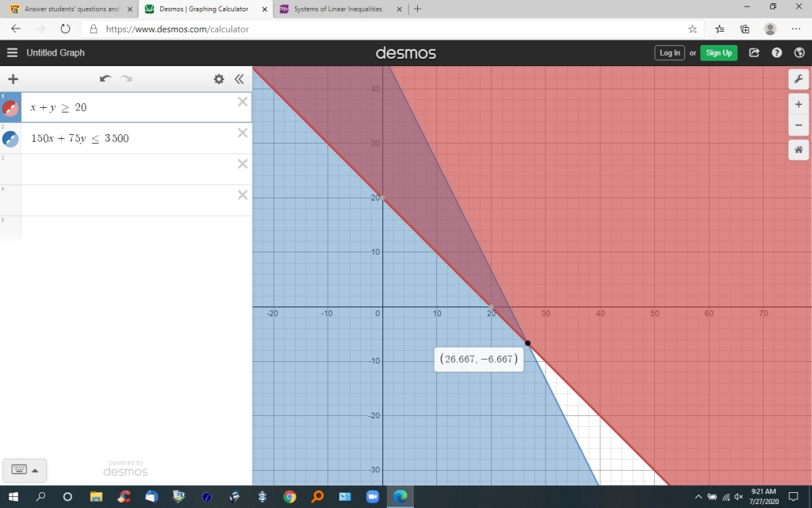Screen dimensions: 812x508
Task: Click the Microsoft Edge taskbar icon
Action: coord(400,497)
